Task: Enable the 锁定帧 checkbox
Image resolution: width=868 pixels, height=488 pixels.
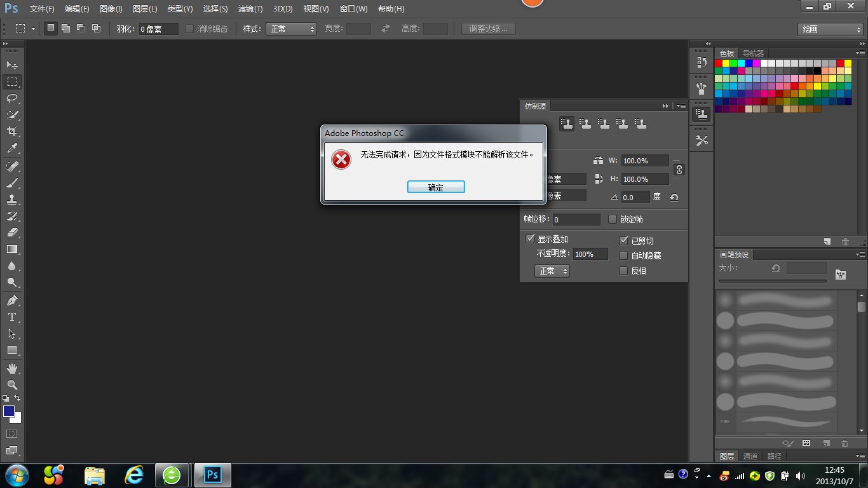Action: click(x=613, y=219)
